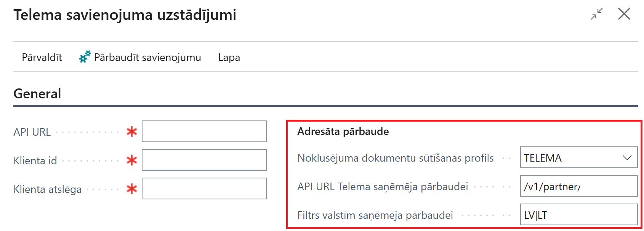The height and width of the screenshot is (231, 644).
Task: Shrink the dialog with the inward-arrows icon
Action: [x=597, y=14]
